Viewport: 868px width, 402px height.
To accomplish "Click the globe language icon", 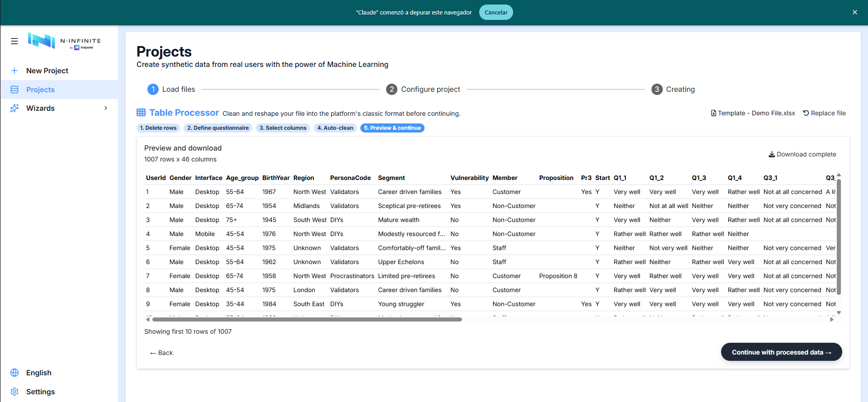I will (14, 373).
